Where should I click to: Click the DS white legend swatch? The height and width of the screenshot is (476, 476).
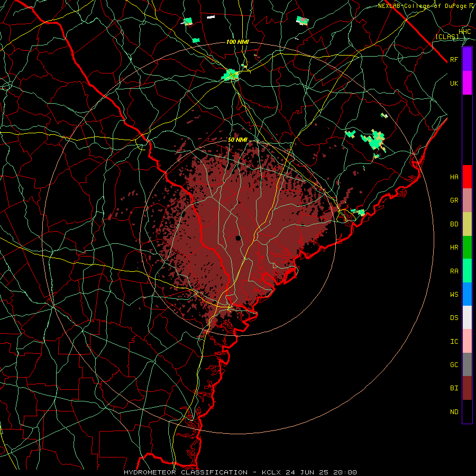click(467, 317)
